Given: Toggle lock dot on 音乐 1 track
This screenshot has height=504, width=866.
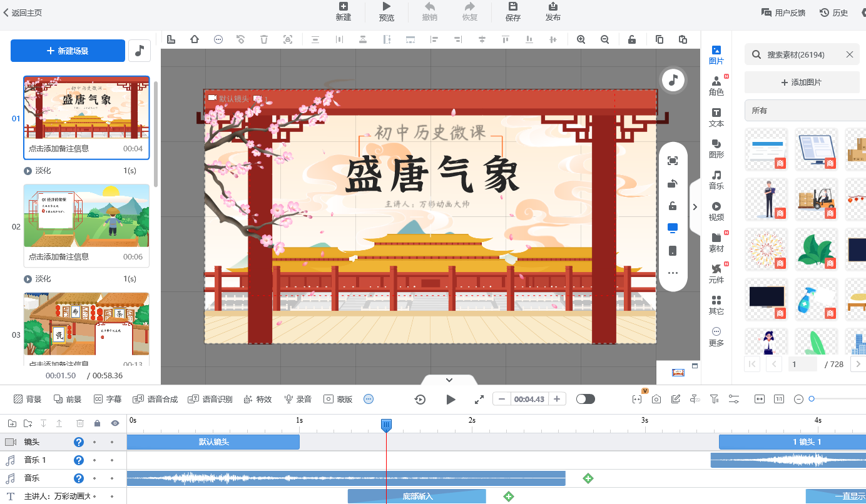Looking at the screenshot, I should 94,460.
